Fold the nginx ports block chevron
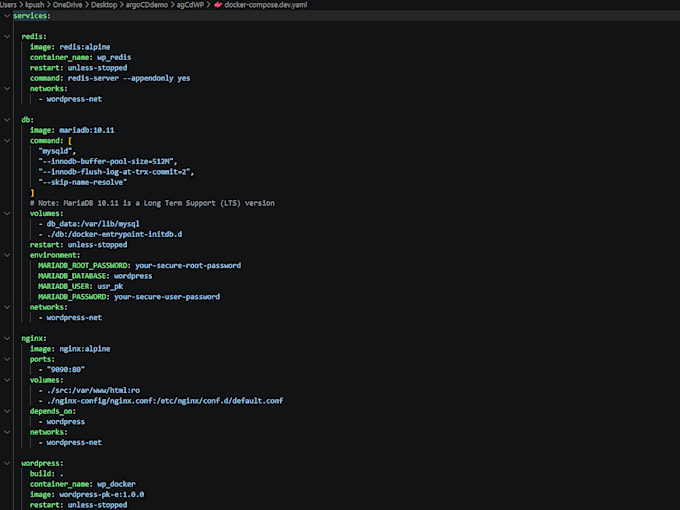This screenshot has height=510, width=680. (7, 359)
